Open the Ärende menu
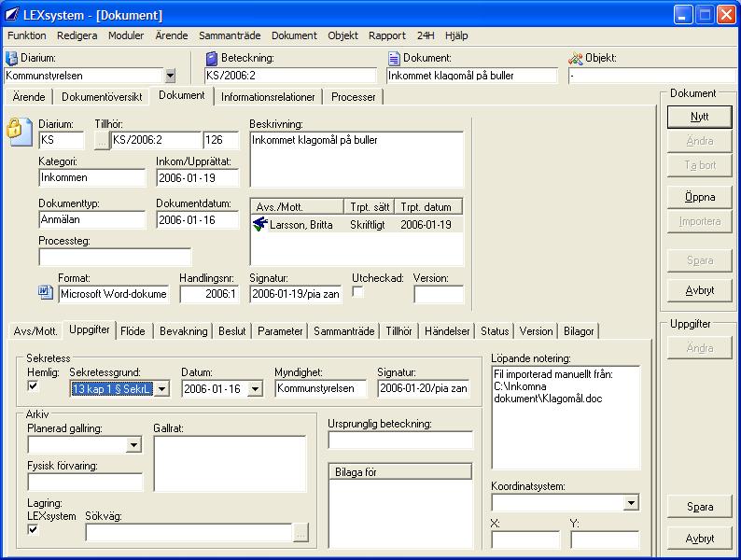This screenshot has height=560, width=741. pos(172,35)
